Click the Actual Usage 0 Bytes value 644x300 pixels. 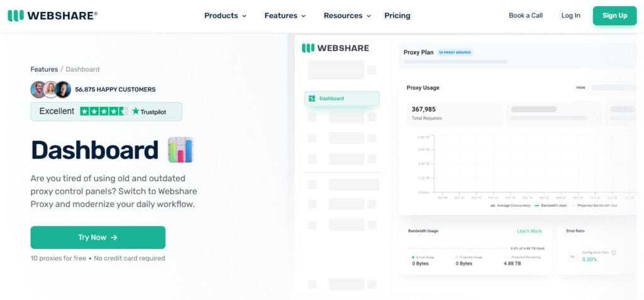coord(420,264)
